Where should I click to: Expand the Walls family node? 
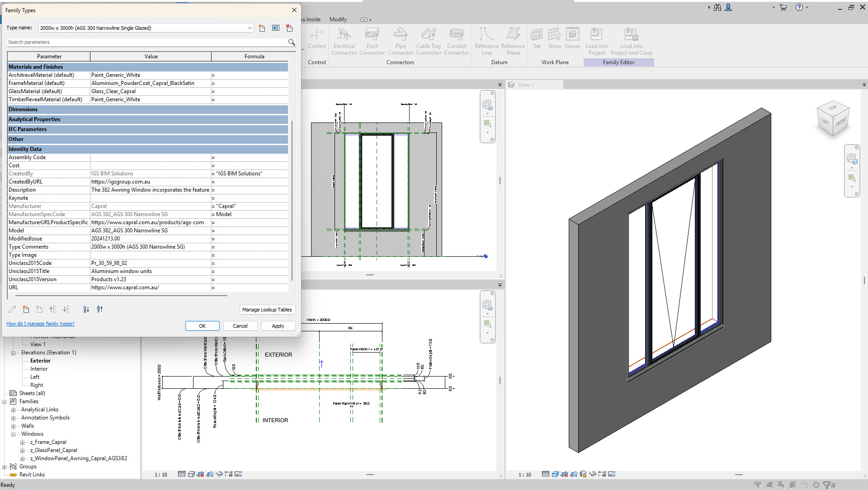(x=13, y=426)
